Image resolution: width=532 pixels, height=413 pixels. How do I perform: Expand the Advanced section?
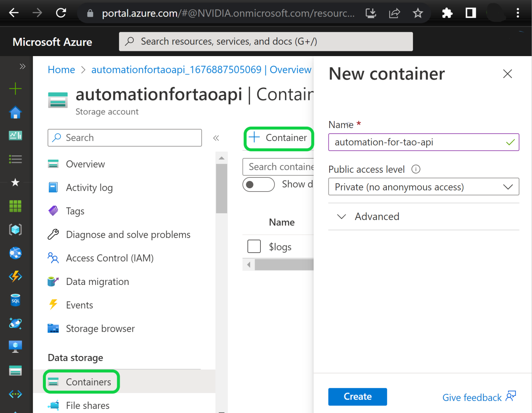[377, 217]
